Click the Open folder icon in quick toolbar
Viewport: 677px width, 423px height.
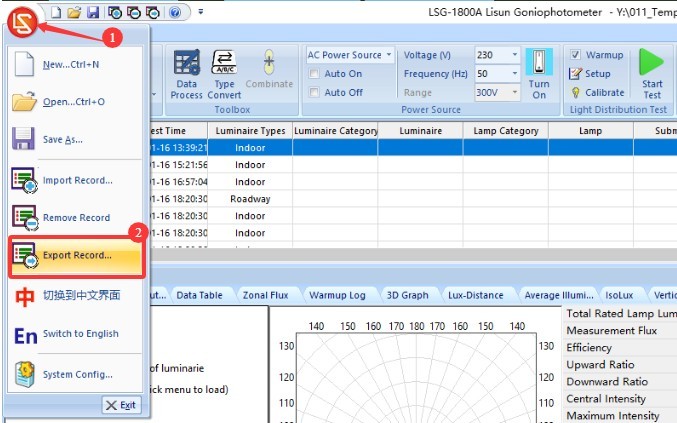point(74,12)
